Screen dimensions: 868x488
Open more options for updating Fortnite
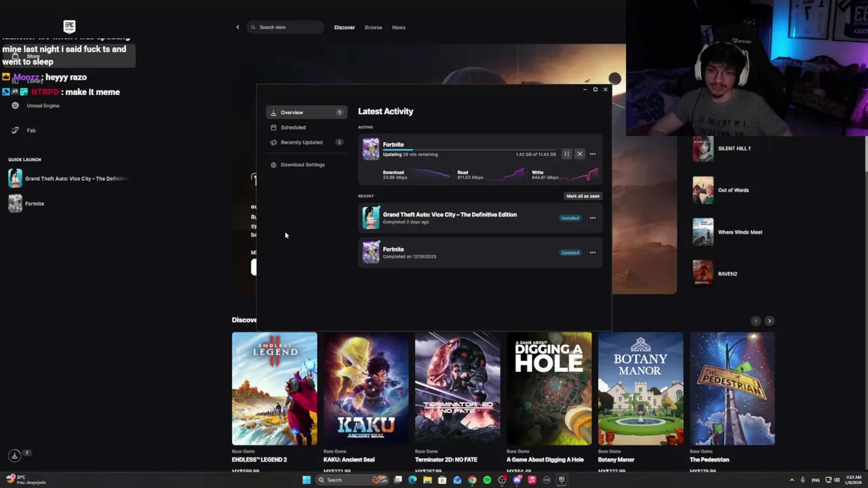593,154
